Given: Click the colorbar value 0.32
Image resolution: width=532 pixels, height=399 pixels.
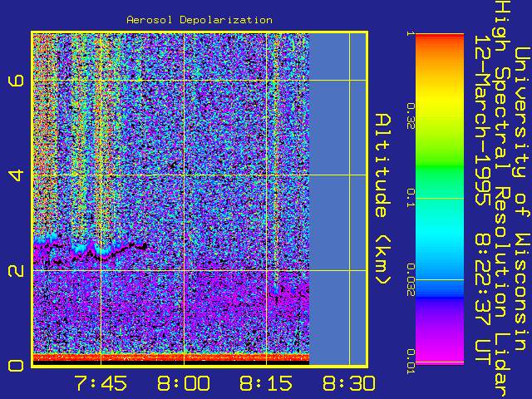Looking at the screenshot, I should click(410, 116).
